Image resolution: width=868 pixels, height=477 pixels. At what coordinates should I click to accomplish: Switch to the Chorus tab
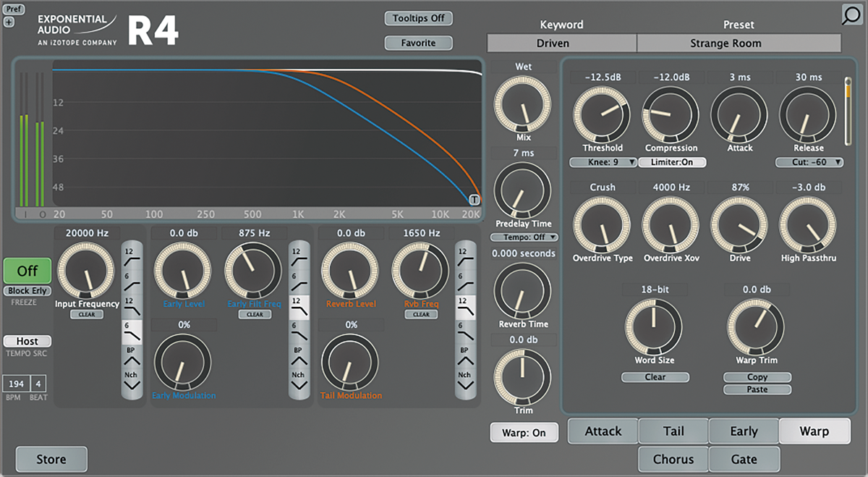point(673,459)
